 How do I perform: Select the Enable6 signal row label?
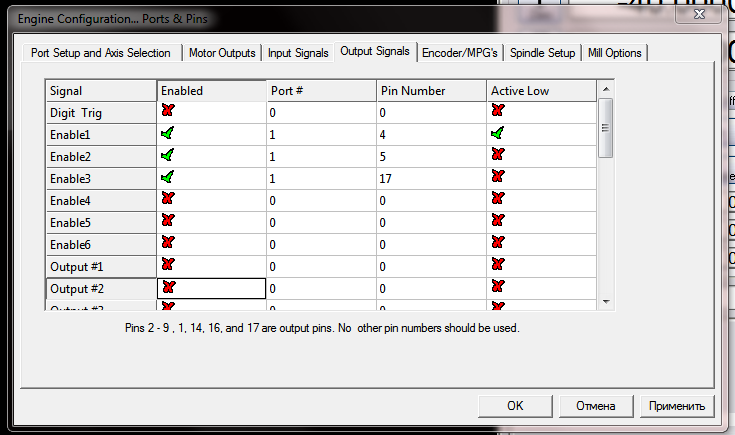101,245
